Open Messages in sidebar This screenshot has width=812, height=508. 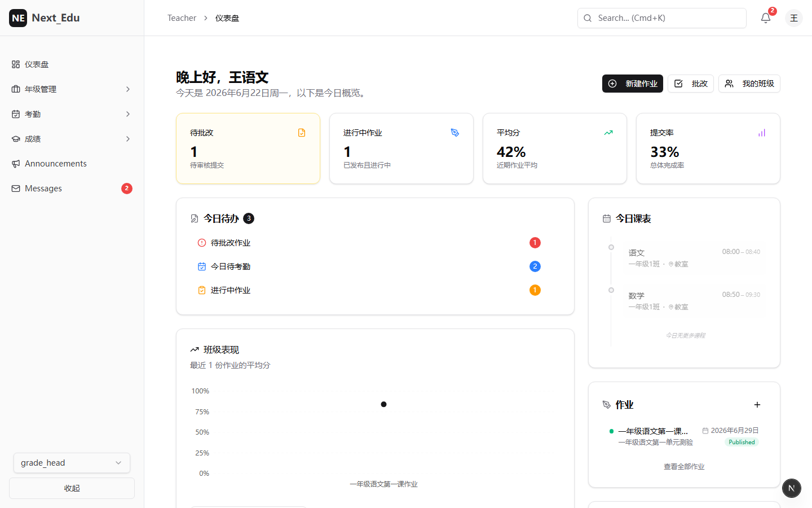72,189
